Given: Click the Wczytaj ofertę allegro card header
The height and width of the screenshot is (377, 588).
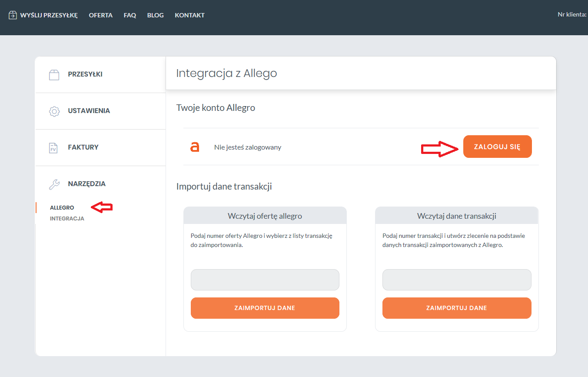Looking at the screenshot, I should (265, 216).
